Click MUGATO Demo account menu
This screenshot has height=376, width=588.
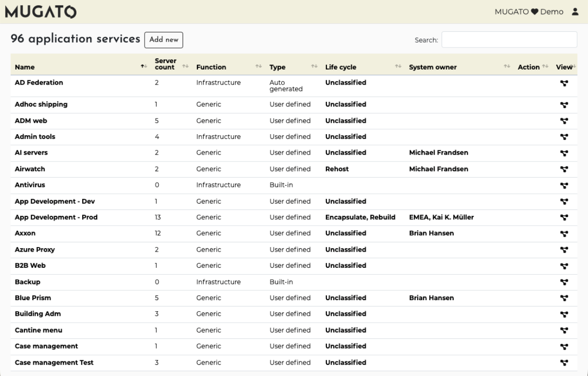click(529, 12)
